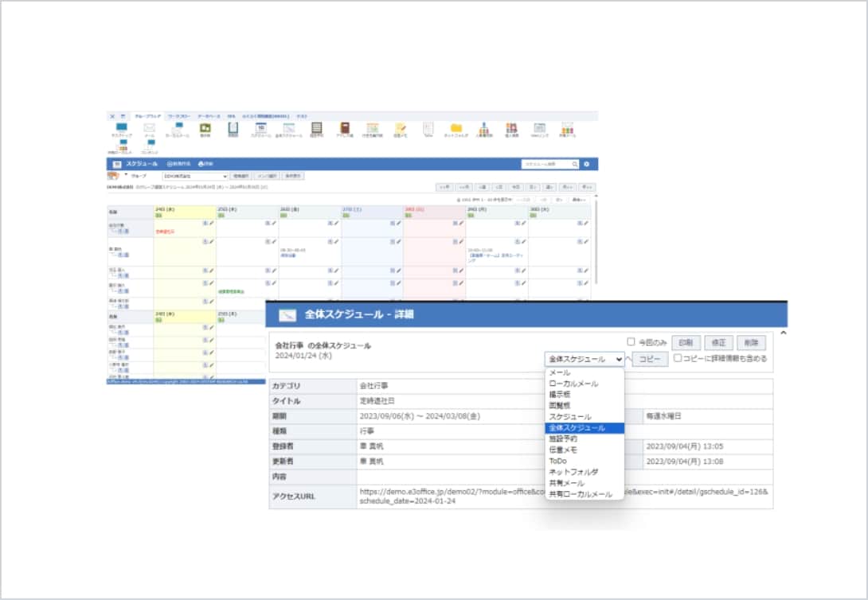Open the group selection dropdown
The image size is (868, 600).
click(x=195, y=177)
